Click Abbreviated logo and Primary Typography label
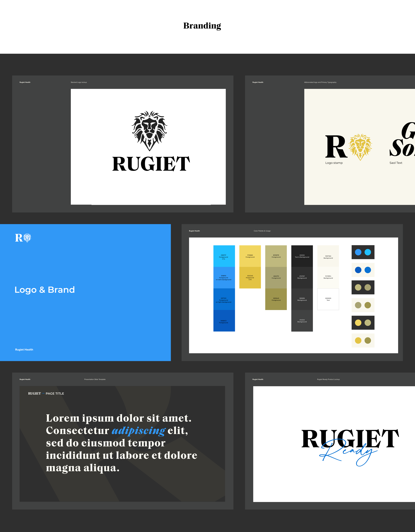 (320, 82)
